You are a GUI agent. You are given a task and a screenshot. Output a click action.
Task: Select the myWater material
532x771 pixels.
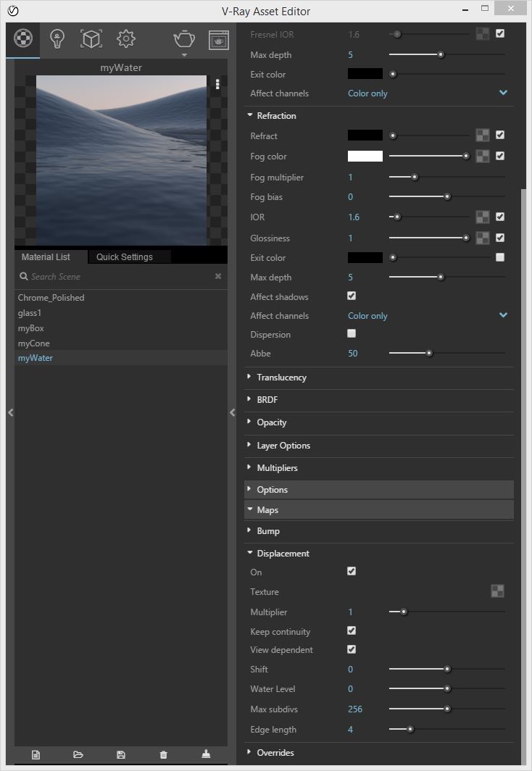coord(121,358)
